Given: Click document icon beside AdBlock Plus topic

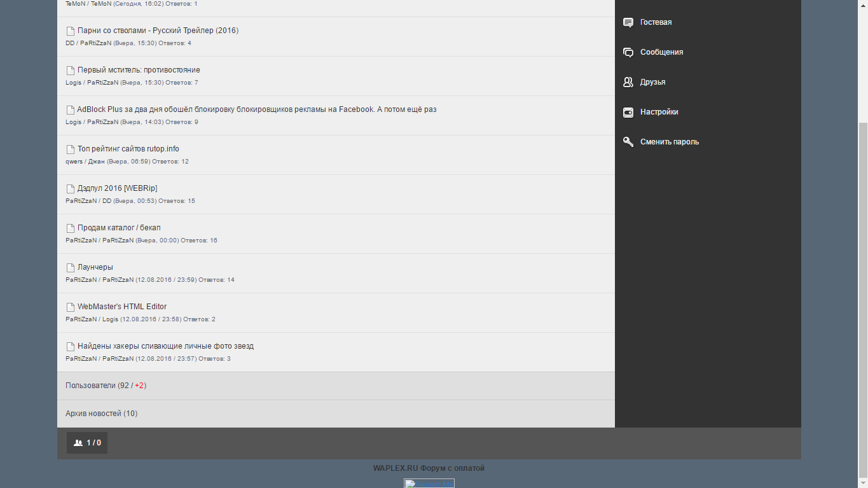Looking at the screenshot, I should 71,109.
